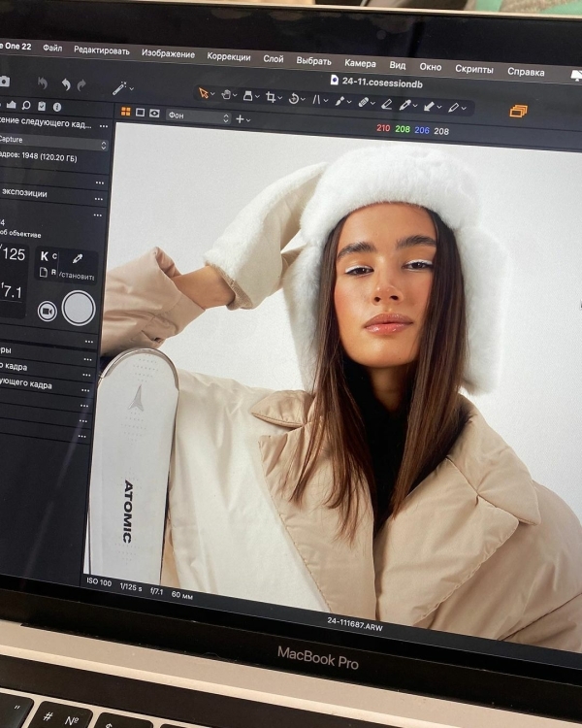Switch to multi-image grid viewer mode
The width and height of the screenshot is (582, 728).
click(125, 112)
